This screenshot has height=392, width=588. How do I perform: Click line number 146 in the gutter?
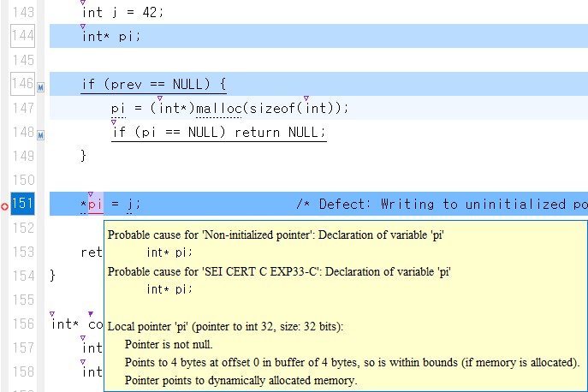23,84
